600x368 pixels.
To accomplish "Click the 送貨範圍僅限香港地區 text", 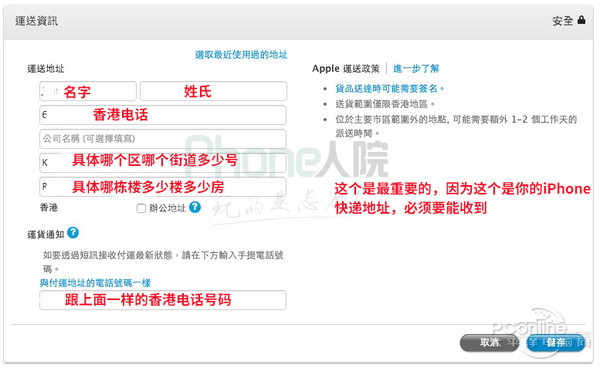I will 385,104.
